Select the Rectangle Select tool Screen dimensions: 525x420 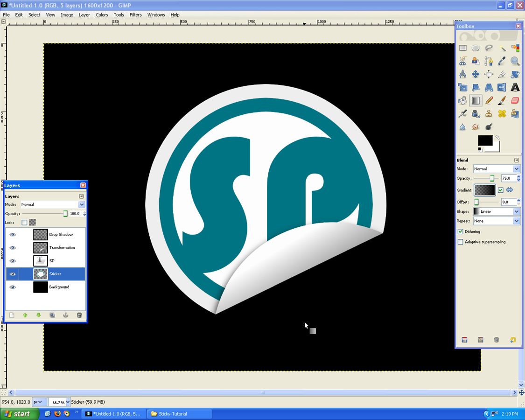point(463,48)
